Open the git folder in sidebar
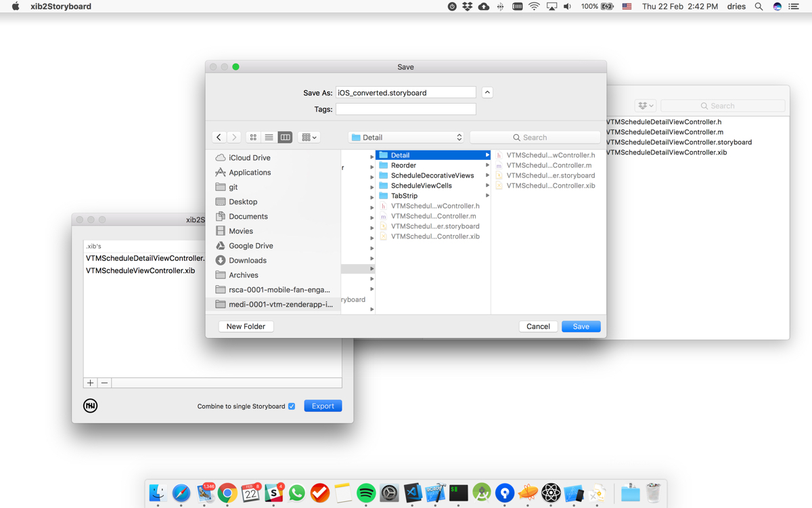This screenshot has height=508, width=812. coord(233,187)
